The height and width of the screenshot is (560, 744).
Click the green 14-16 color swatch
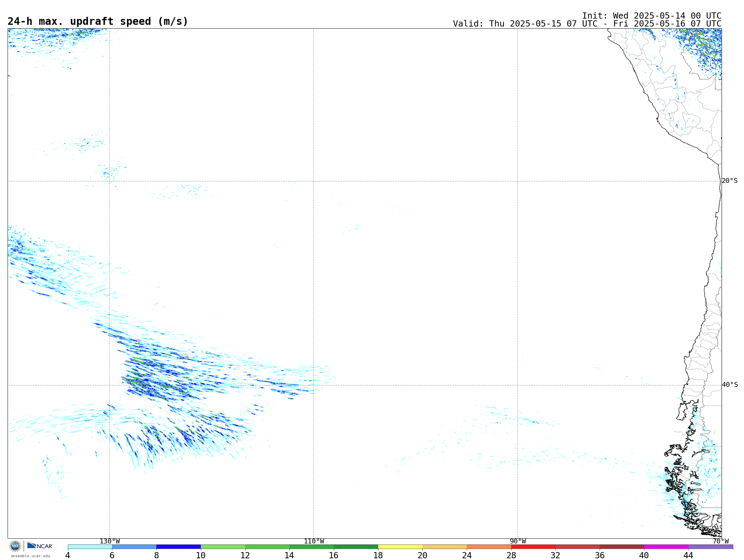[312, 547]
